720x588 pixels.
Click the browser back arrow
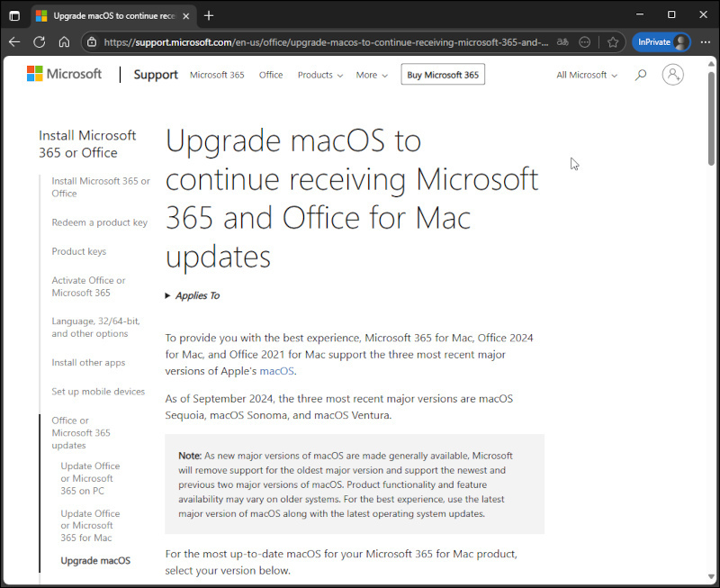pos(14,41)
